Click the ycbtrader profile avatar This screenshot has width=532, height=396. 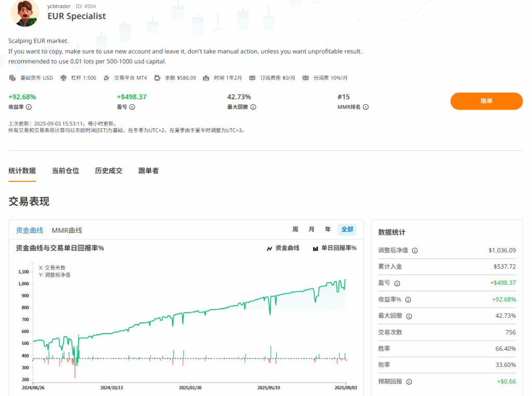point(25,12)
